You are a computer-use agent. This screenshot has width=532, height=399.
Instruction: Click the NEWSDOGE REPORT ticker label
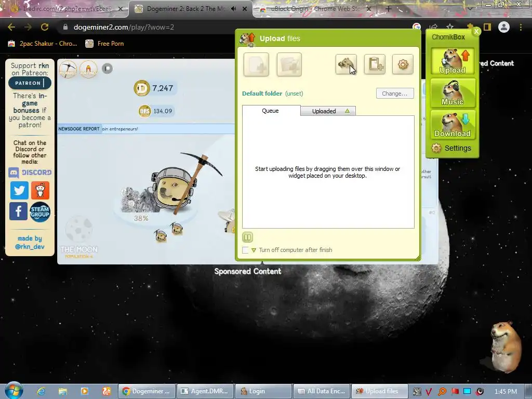(x=79, y=129)
